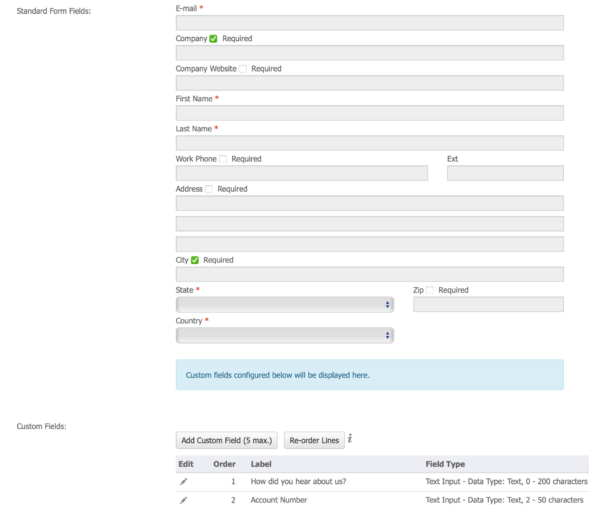This screenshot has width=599, height=512.
Task: Uncheck the City Required checkbox
Action: click(195, 260)
